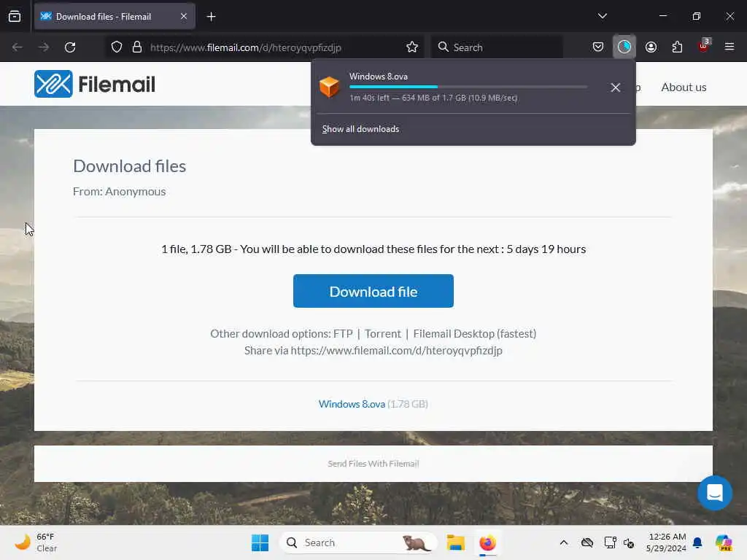Click the "Download files" heading
Viewport: 747px width, 560px height.
pyautogui.click(x=129, y=166)
